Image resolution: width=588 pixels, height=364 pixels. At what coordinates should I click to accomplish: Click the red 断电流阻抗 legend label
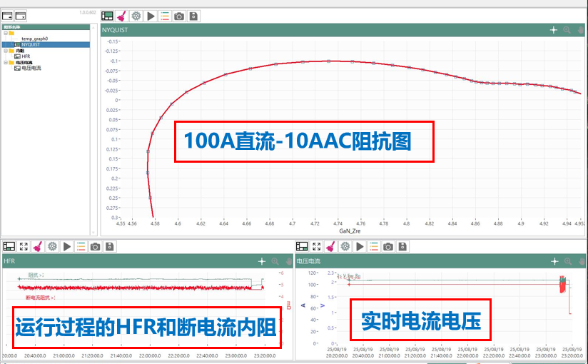point(39,297)
